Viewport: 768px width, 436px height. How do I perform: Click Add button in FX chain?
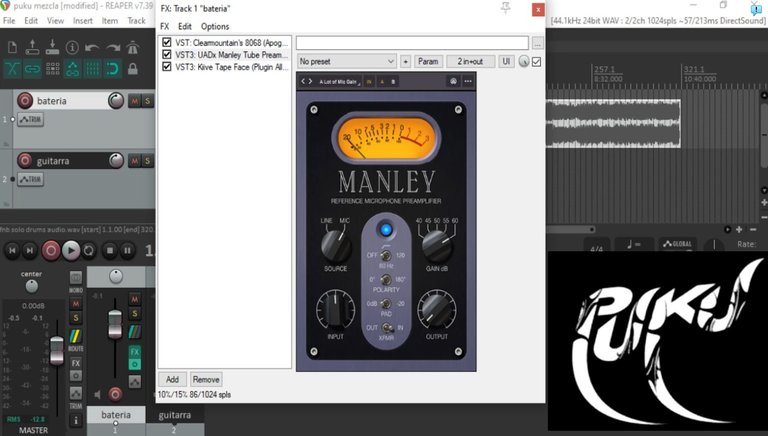pos(172,379)
